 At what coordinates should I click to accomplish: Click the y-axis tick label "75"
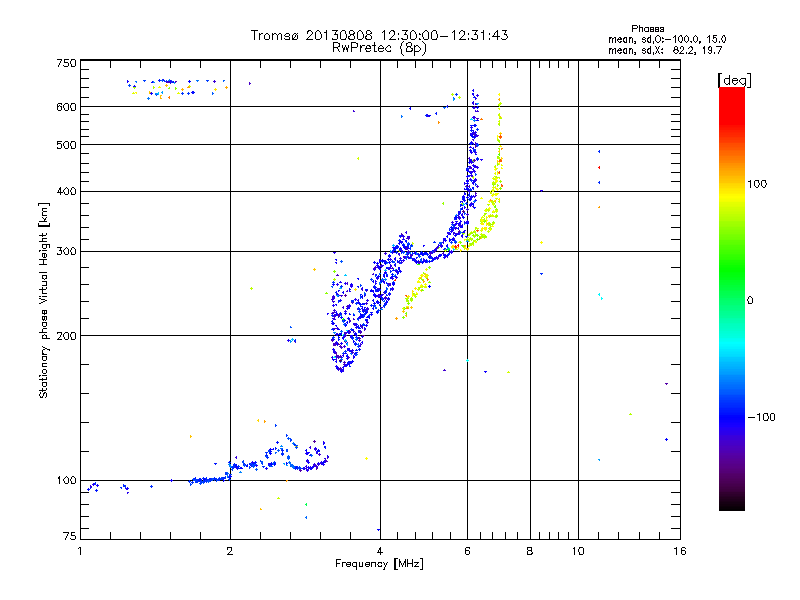(x=70, y=536)
